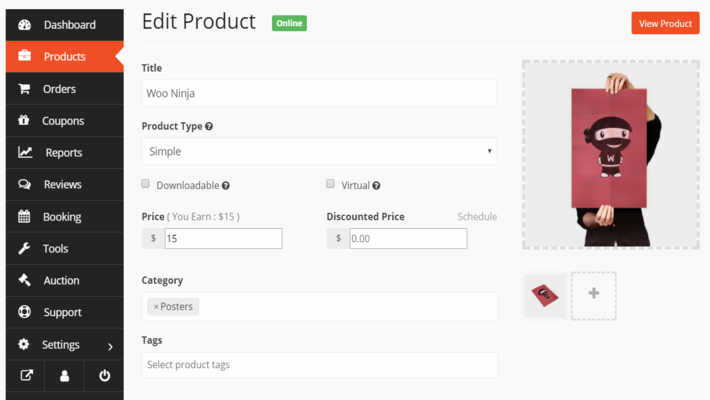Go to the Orders menu
The image size is (710, 400).
59,89
